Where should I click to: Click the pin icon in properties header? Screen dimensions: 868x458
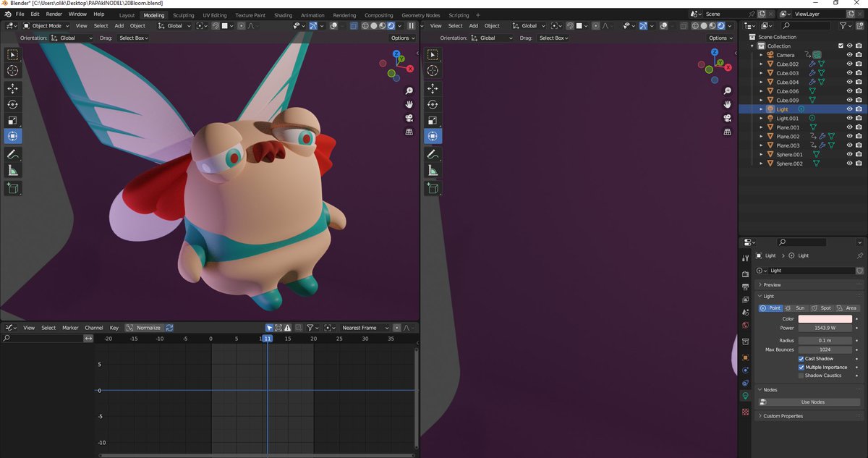(x=859, y=255)
